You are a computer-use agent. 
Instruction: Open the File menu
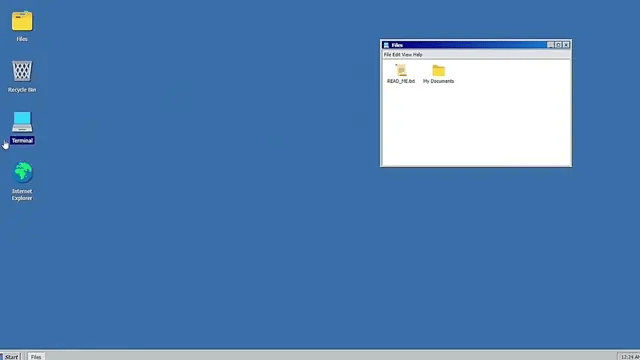pos(387,55)
